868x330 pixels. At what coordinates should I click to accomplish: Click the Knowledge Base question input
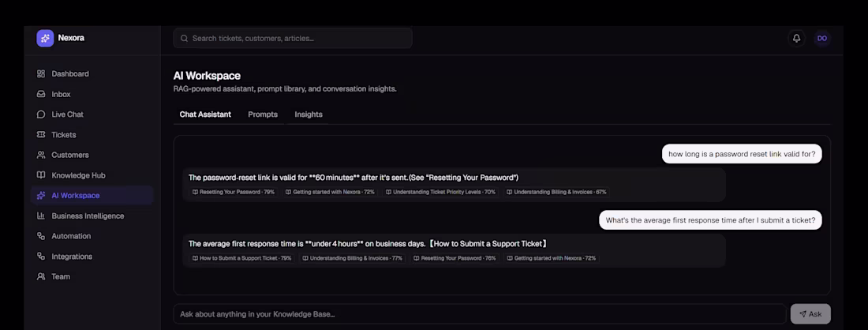click(x=480, y=314)
